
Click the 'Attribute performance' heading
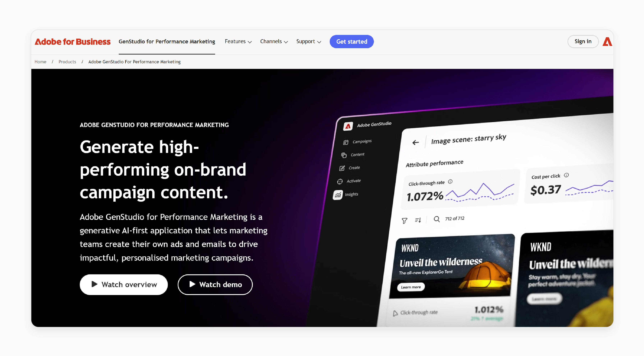click(434, 164)
